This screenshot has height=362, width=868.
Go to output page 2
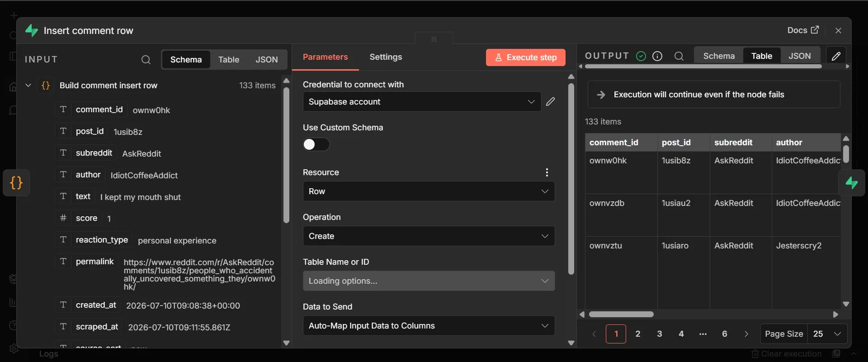pyautogui.click(x=638, y=334)
